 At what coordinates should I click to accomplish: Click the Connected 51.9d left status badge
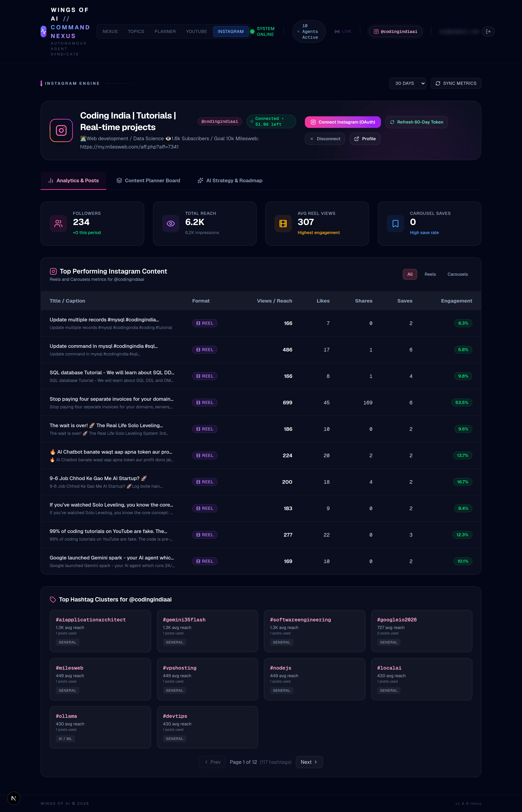271,121
